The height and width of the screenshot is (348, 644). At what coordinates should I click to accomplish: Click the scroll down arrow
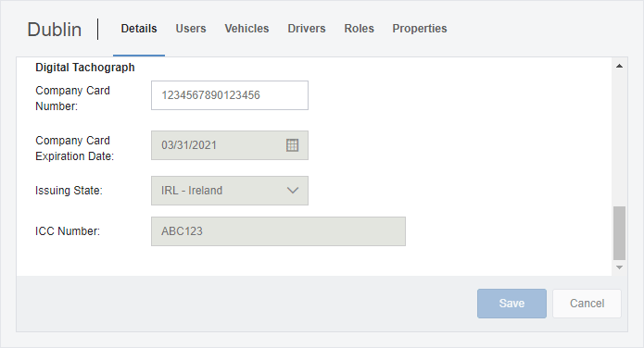[619, 267]
